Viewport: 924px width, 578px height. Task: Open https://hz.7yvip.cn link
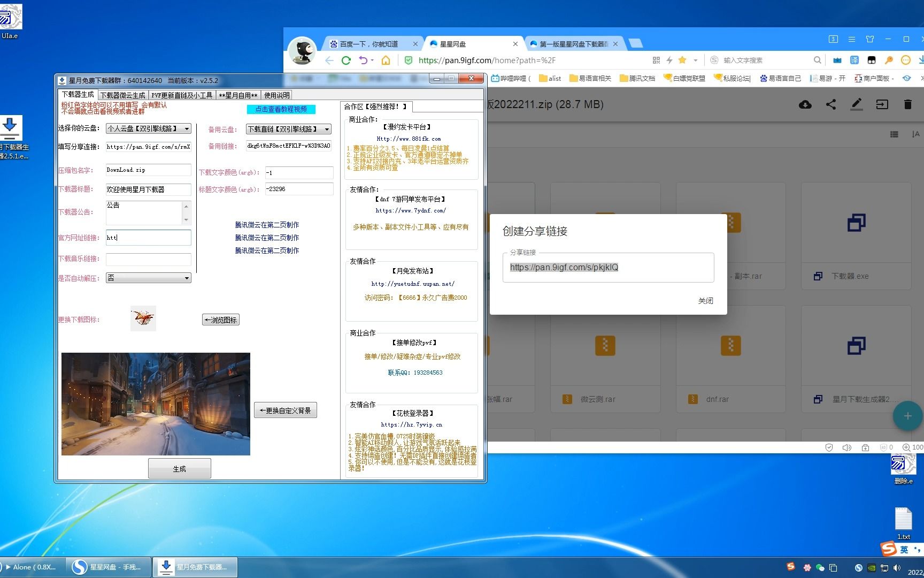tap(412, 425)
